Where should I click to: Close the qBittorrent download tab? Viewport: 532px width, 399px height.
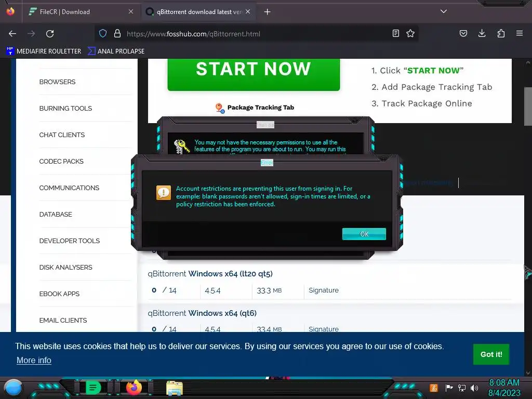coord(248,11)
